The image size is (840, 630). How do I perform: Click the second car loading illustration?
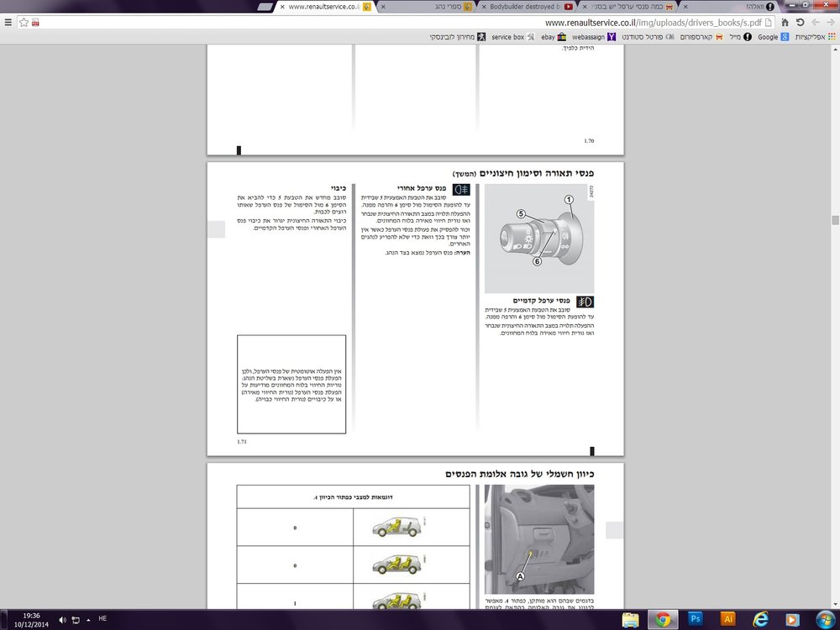tap(398, 564)
